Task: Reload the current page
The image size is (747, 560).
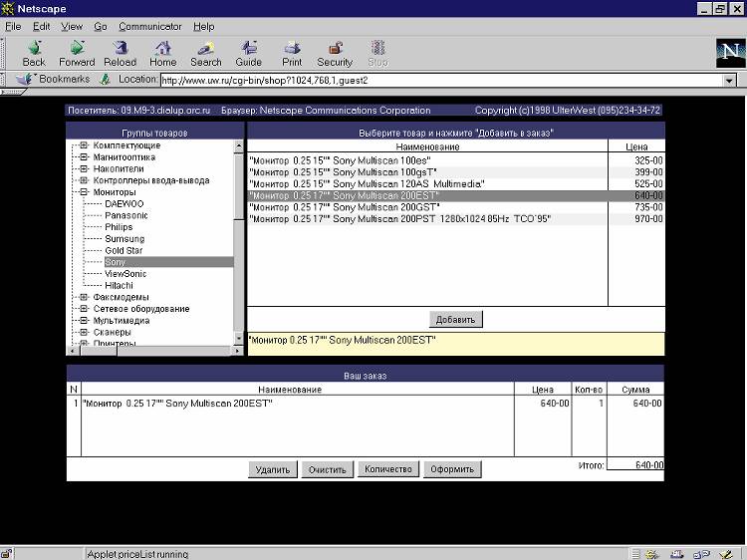Action: pos(120,52)
